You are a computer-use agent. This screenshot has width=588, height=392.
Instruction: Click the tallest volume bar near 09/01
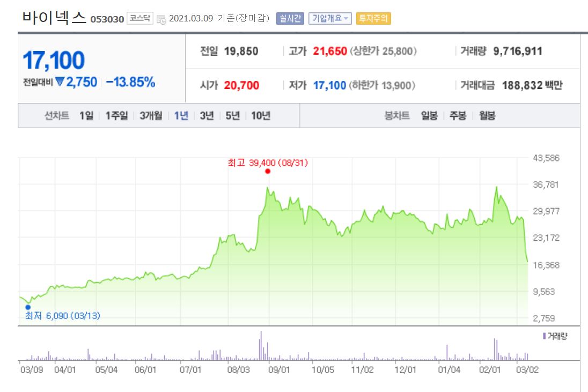[x=261, y=345]
